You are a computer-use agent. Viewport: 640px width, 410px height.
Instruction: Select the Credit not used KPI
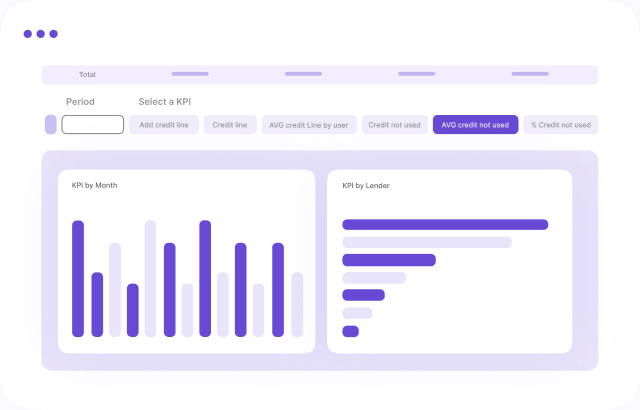(x=393, y=125)
